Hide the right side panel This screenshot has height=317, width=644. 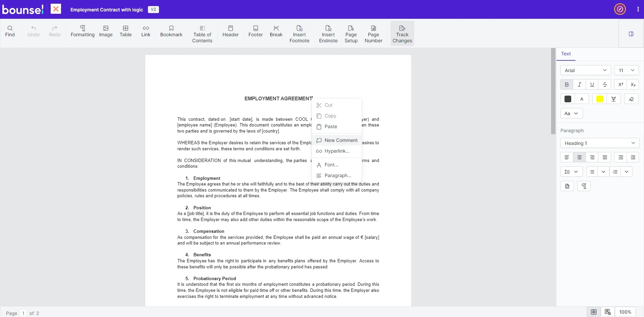(631, 34)
